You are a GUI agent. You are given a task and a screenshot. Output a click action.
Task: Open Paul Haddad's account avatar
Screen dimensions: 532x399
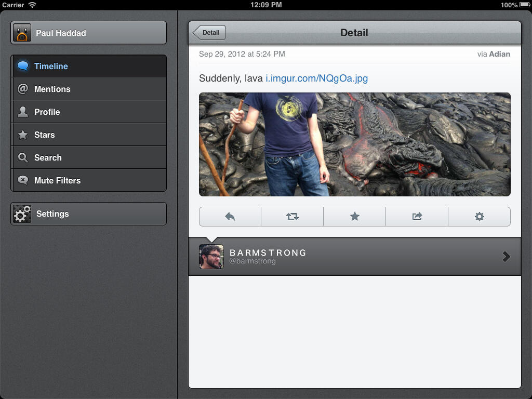point(22,33)
